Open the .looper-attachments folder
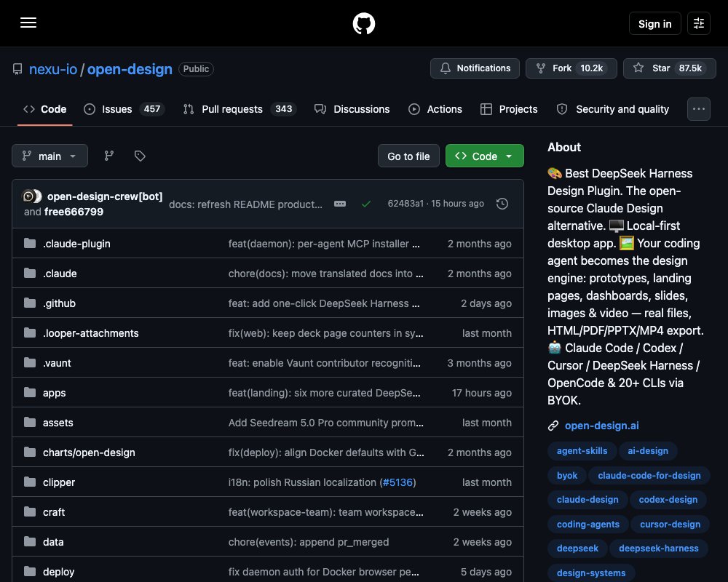This screenshot has height=582, width=728. (90, 333)
